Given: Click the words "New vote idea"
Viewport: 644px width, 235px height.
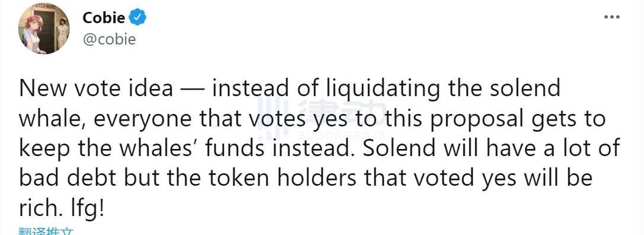Looking at the screenshot, I should [x=96, y=88].
